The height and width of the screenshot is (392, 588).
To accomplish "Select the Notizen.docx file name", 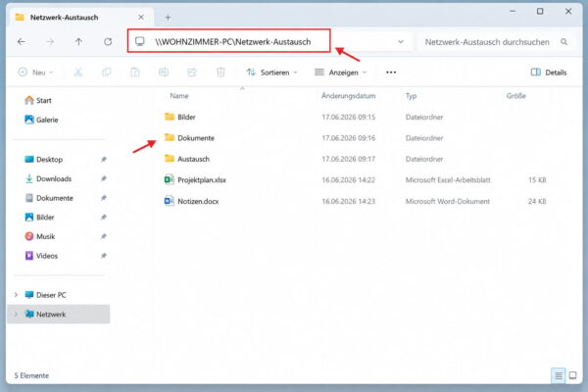I will click(x=198, y=202).
